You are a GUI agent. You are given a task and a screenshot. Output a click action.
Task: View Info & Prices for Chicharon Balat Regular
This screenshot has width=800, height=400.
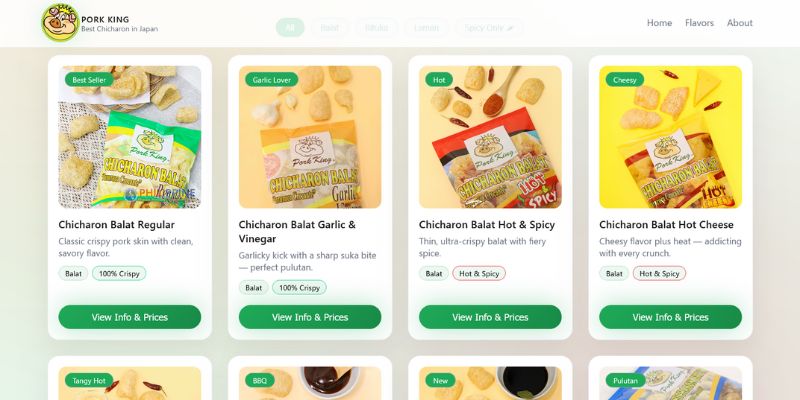[x=130, y=317]
